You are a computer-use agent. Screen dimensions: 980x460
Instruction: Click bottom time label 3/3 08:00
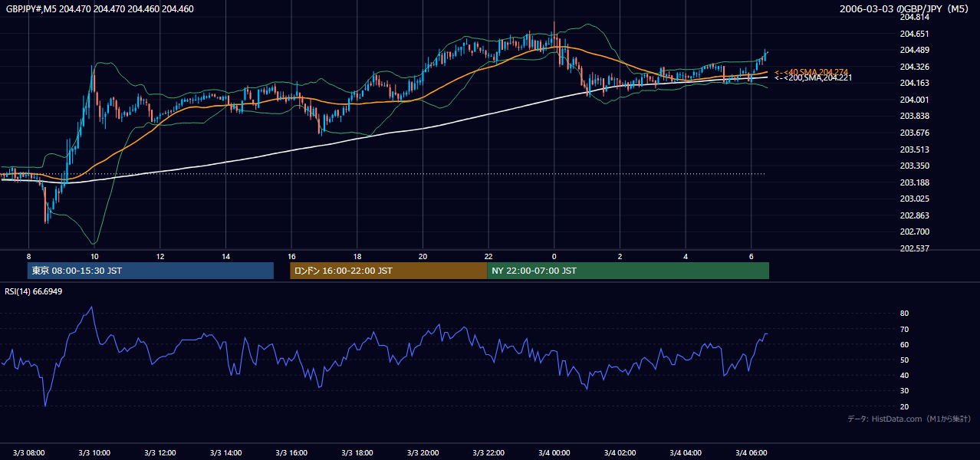pos(28,452)
